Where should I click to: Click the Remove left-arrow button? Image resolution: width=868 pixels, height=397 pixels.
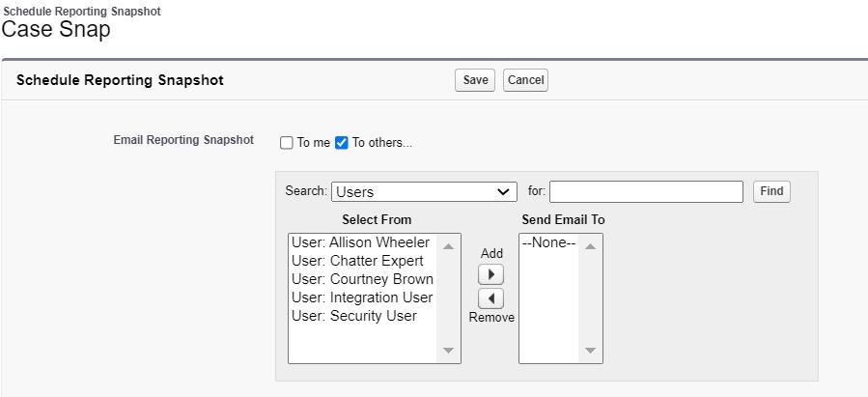point(491,298)
